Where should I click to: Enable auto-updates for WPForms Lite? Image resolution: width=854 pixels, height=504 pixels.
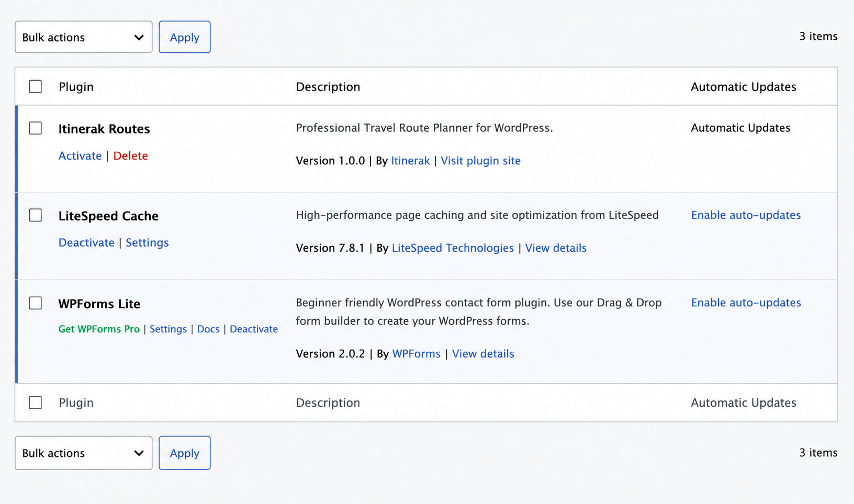pos(746,303)
